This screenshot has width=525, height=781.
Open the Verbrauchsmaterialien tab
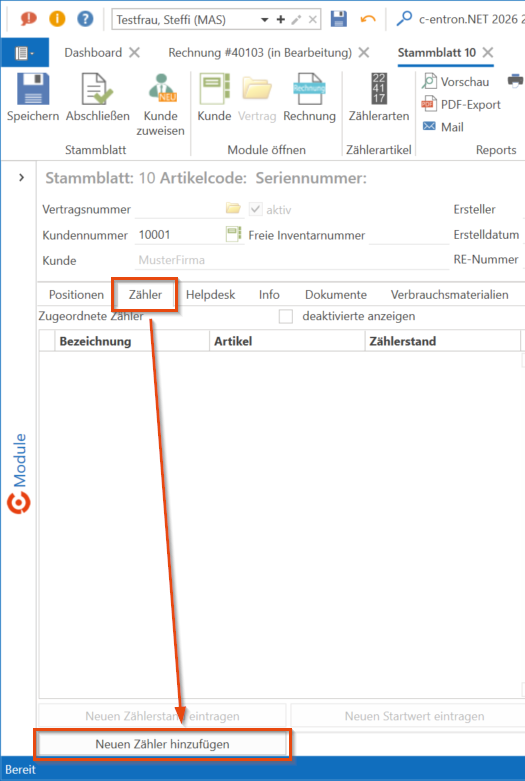tap(449, 294)
